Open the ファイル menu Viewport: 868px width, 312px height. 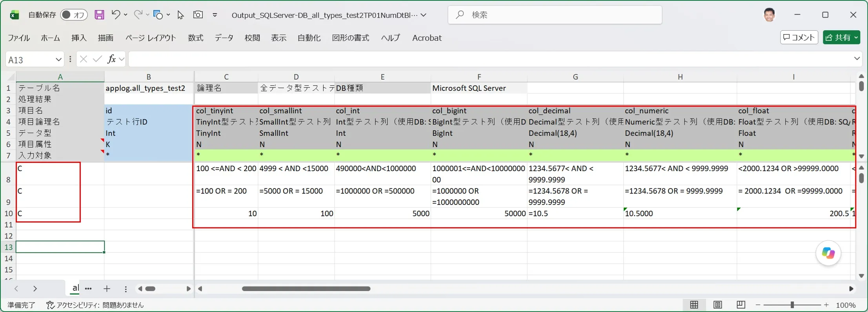pos(18,38)
